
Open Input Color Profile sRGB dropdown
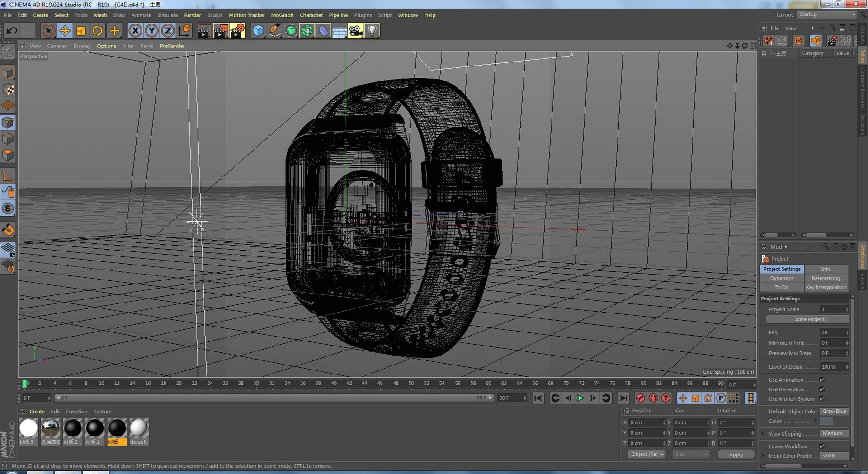point(834,456)
